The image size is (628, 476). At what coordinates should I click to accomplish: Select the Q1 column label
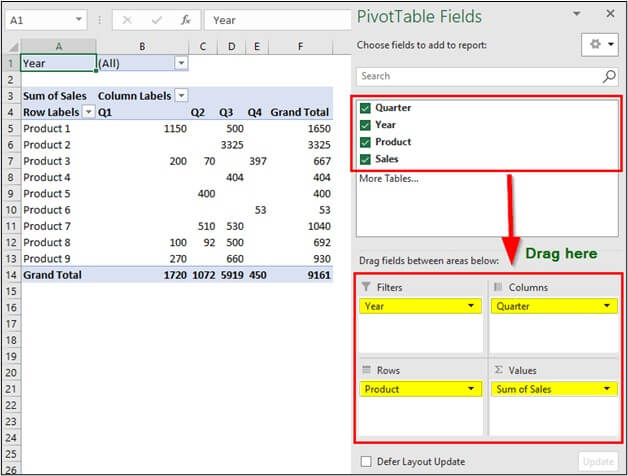pos(105,113)
